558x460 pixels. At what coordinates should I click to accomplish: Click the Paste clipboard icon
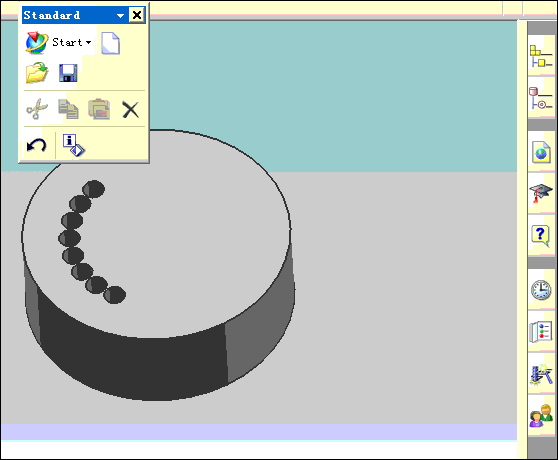pyautogui.click(x=99, y=109)
